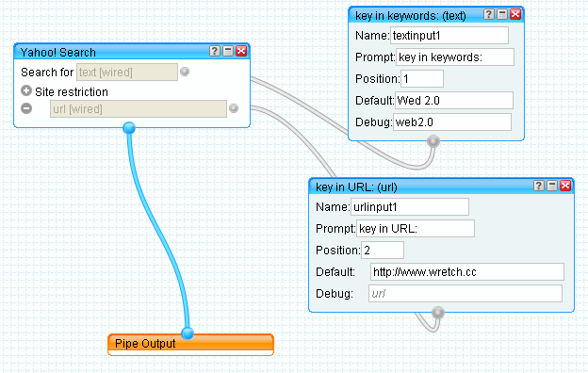Click the url field wire connector dot
Viewport: 588px width, 373px height.
(234, 108)
